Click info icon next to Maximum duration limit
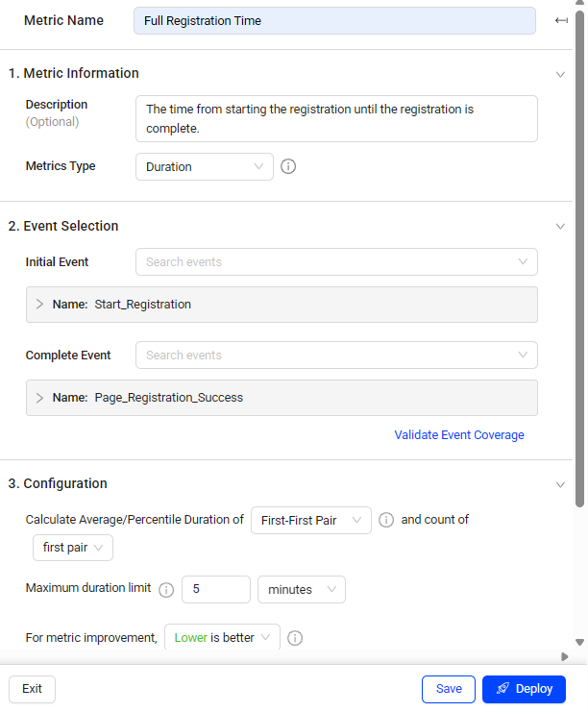 click(166, 590)
